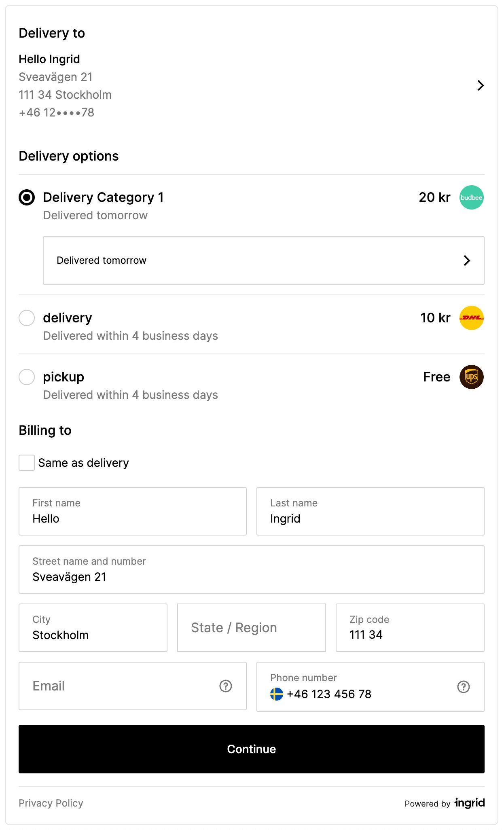Click the First name input field
Image resolution: width=504 pixels, height=830 pixels.
(132, 512)
